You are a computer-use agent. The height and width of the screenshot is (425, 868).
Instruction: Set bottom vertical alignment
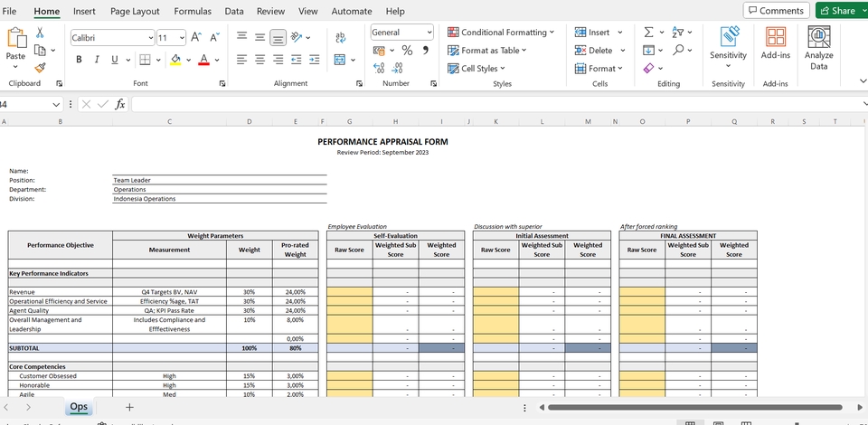[278, 38]
